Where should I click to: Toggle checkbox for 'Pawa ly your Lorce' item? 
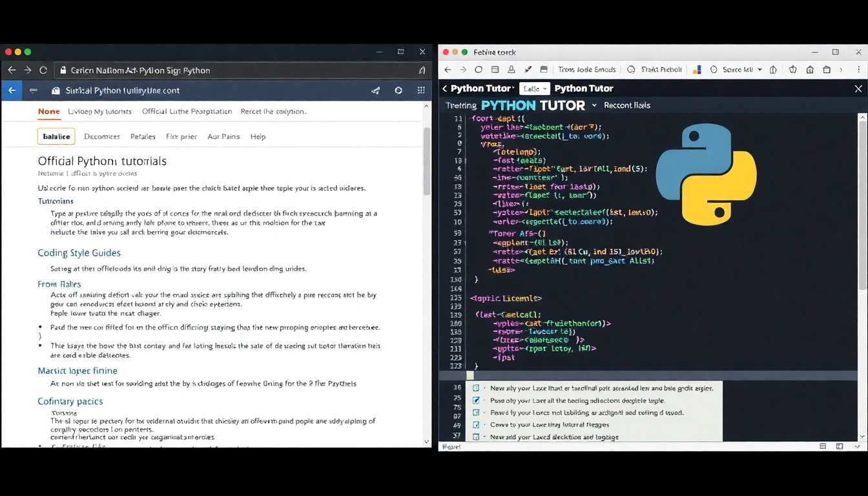[476, 412]
